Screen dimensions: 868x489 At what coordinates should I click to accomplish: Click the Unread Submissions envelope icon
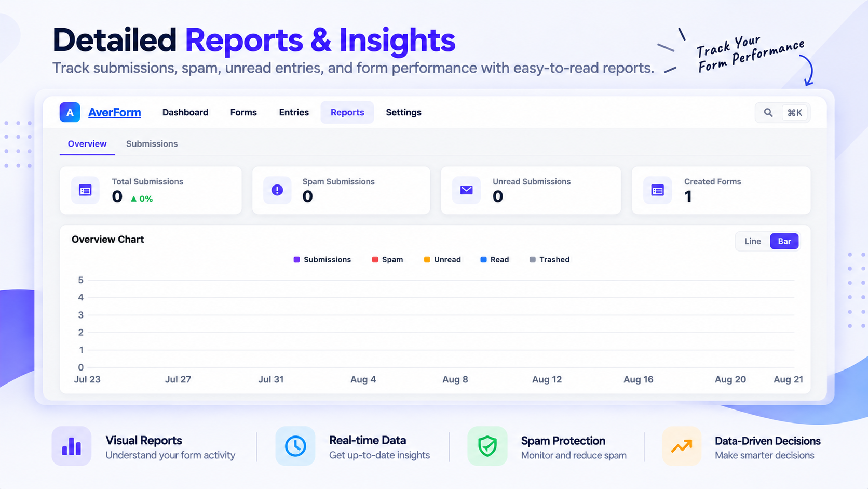coord(466,190)
